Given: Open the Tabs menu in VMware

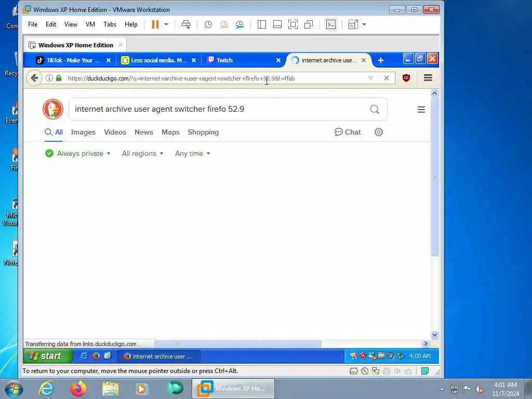Looking at the screenshot, I should [110, 24].
